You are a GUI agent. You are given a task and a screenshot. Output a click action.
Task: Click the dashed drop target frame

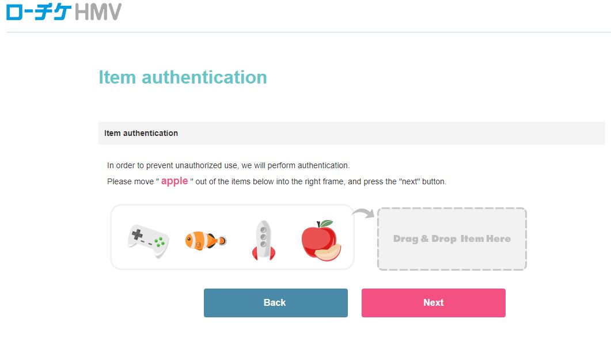coord(452,239)
